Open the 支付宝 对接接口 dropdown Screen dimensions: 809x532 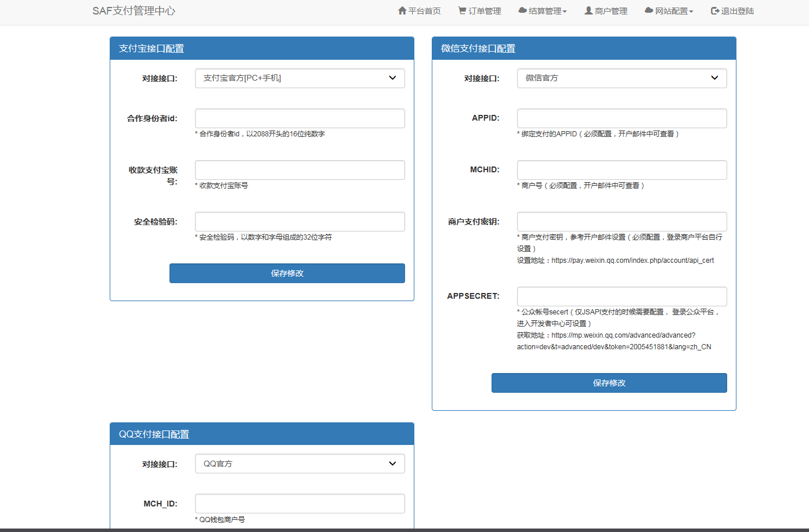tap(299, 78)
